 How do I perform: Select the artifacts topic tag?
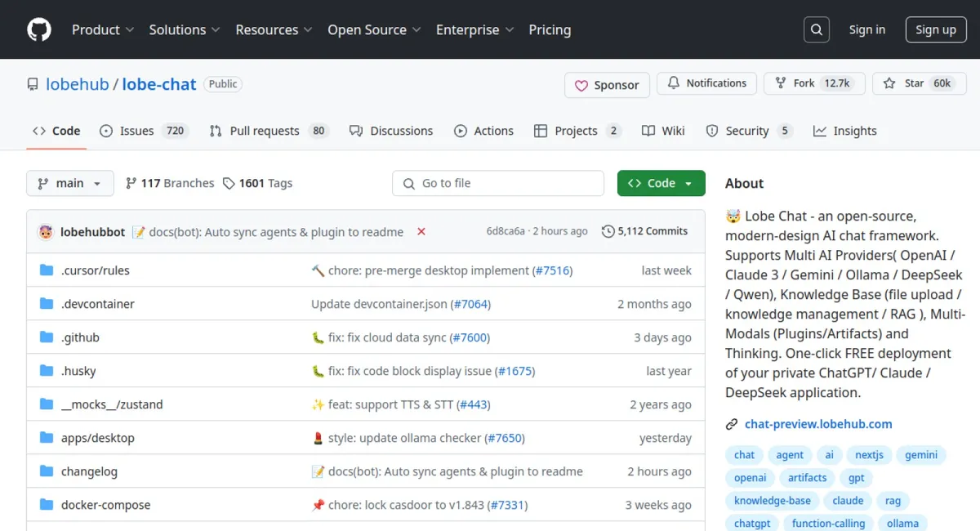pyautogui.click(x=808, y=478)
